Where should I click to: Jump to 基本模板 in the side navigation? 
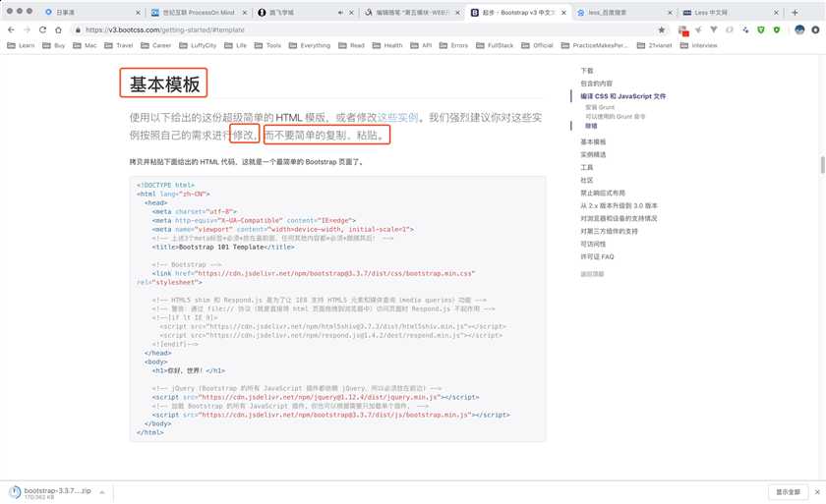click(x=593, y=141)
